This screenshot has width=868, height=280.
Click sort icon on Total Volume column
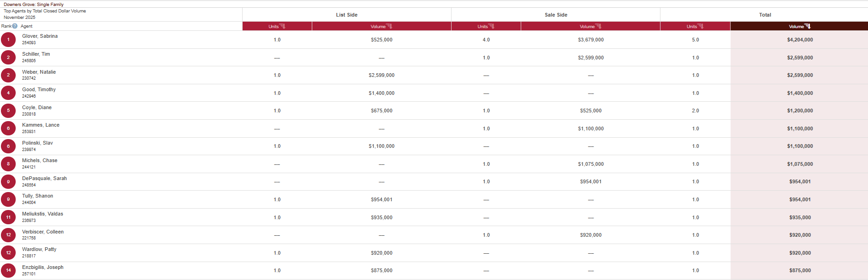pos(808,26)
